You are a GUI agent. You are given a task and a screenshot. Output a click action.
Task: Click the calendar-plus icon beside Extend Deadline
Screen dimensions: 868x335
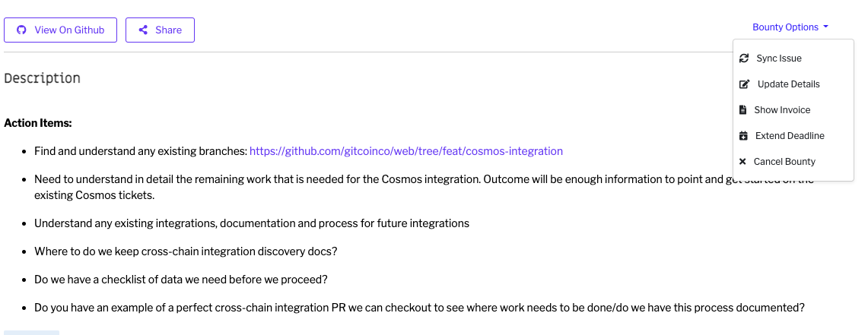pos(743,136)
